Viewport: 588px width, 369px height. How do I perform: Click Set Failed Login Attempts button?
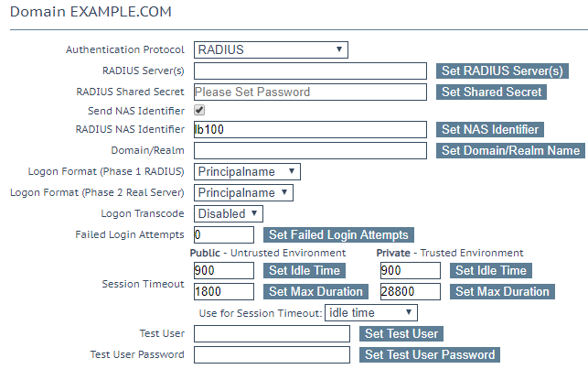tap(338, 234)
